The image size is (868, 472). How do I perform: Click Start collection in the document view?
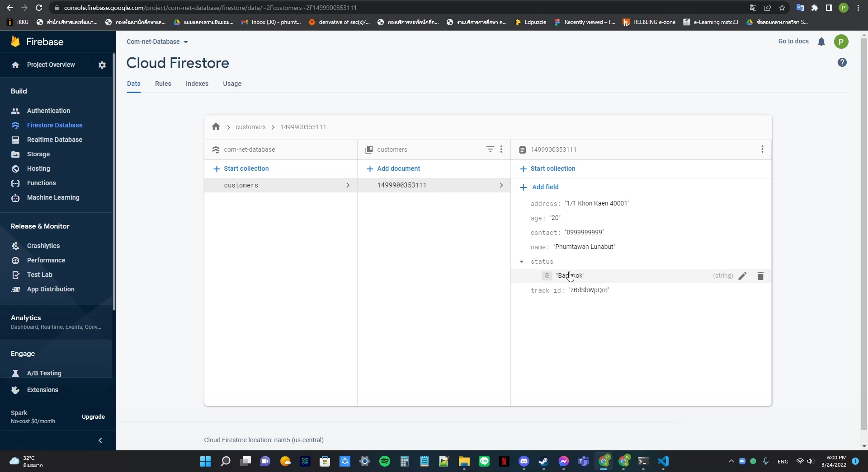click(552, 168)
